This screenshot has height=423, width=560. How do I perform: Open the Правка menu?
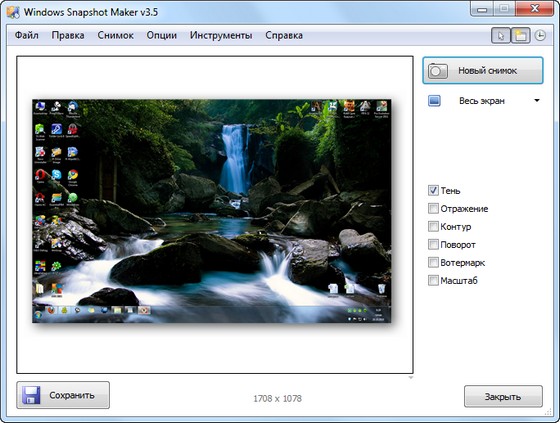[x=68, y=35]
